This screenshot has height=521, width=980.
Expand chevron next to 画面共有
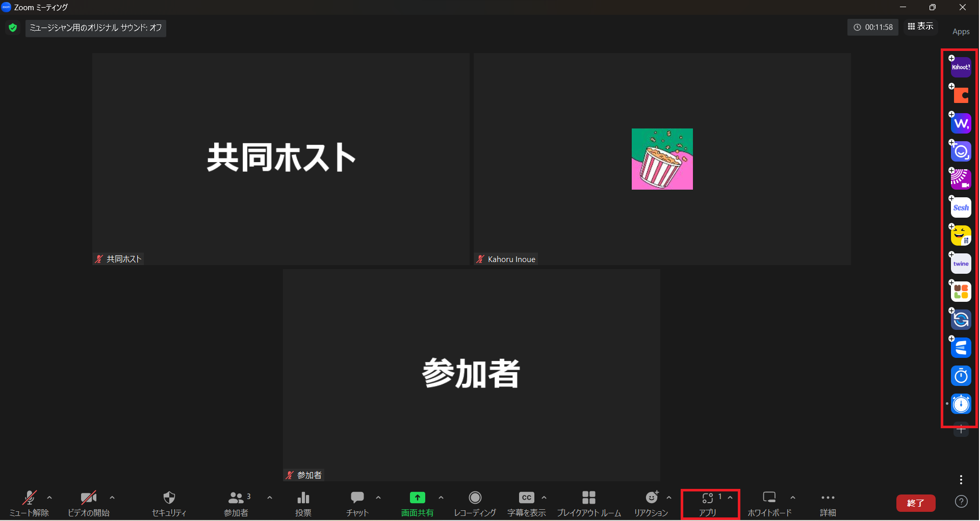click(x=441, y=498)
